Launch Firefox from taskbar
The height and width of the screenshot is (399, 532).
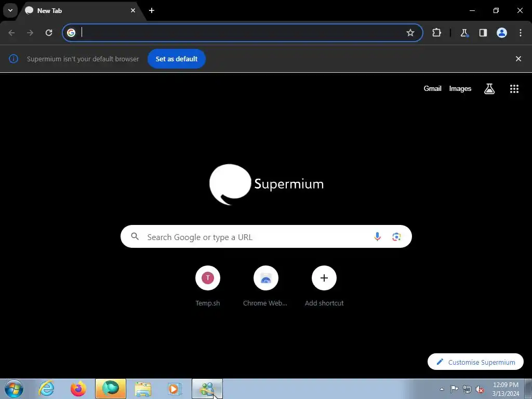[x=78, y=389]
